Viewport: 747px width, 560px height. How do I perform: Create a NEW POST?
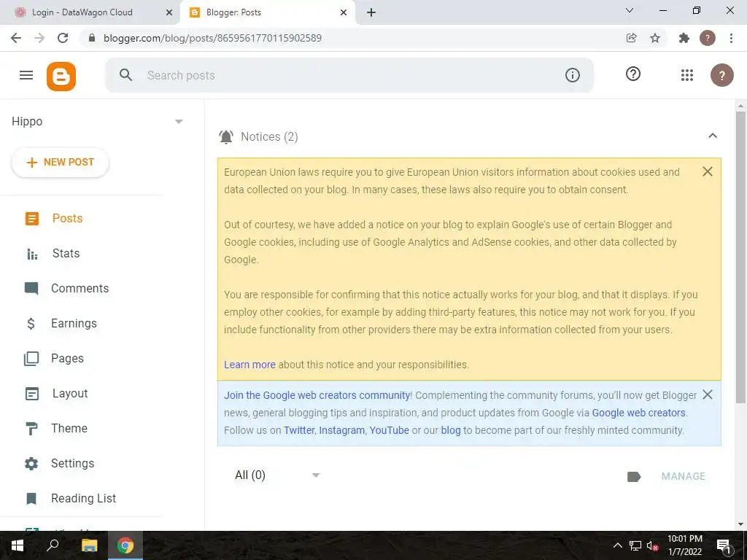[x=60, y=163]
